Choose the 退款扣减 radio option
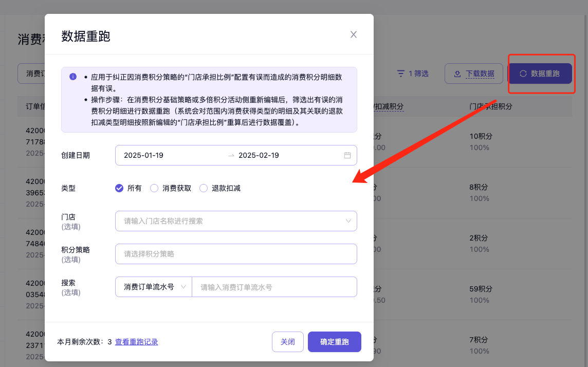 [x=204, y=188]
